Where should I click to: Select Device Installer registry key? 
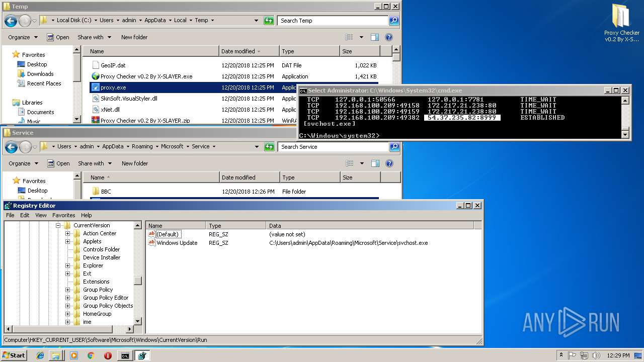pyautogui.click(x=102, y=257)
